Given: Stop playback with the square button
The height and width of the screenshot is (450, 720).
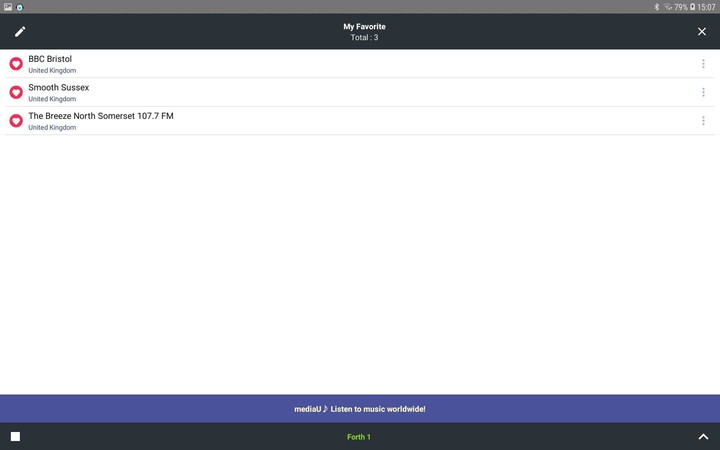Looking at the screenshot, I should (x=16, y=436).
